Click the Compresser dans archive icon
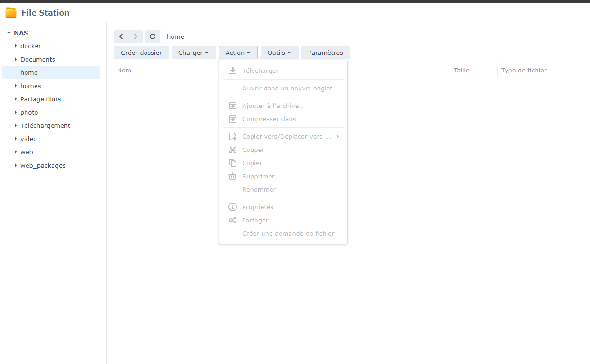 (233, 119)
